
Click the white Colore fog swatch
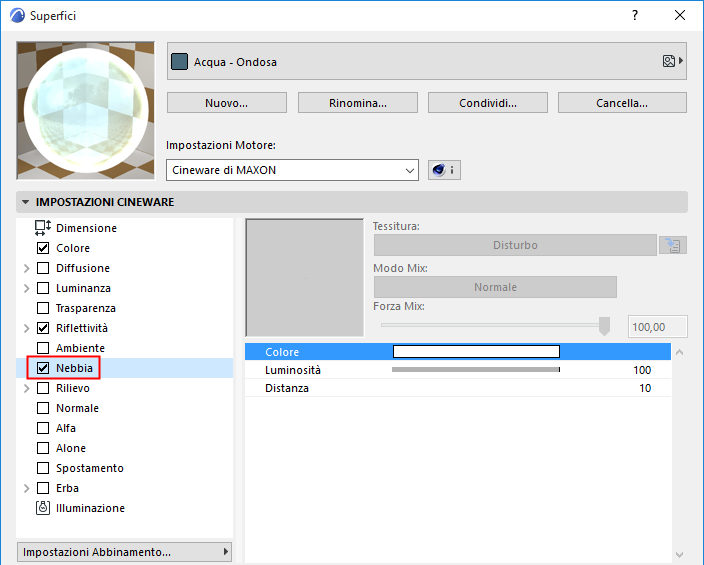click(476, 351)
